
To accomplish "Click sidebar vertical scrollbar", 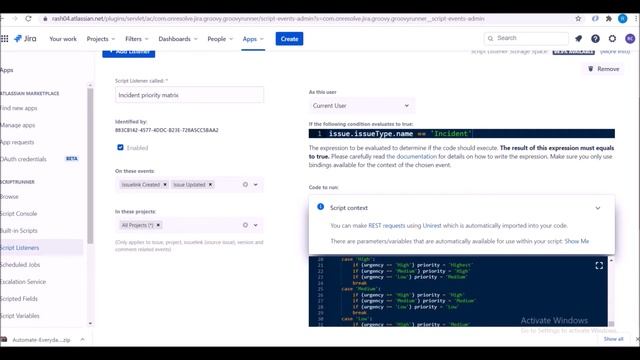I will point(90,165).
